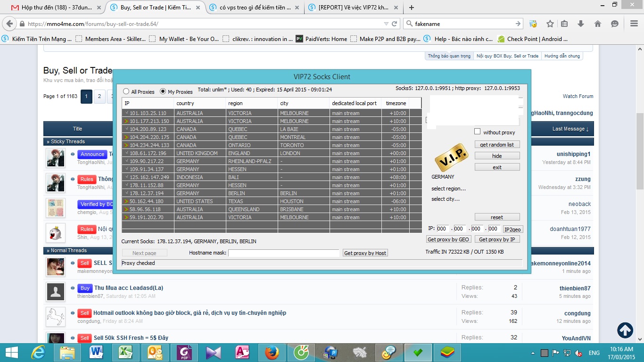The image size is (644, 362).
Task: Open Microsoft Outlook from the taskbar
Action: click(x=154, y=353)
